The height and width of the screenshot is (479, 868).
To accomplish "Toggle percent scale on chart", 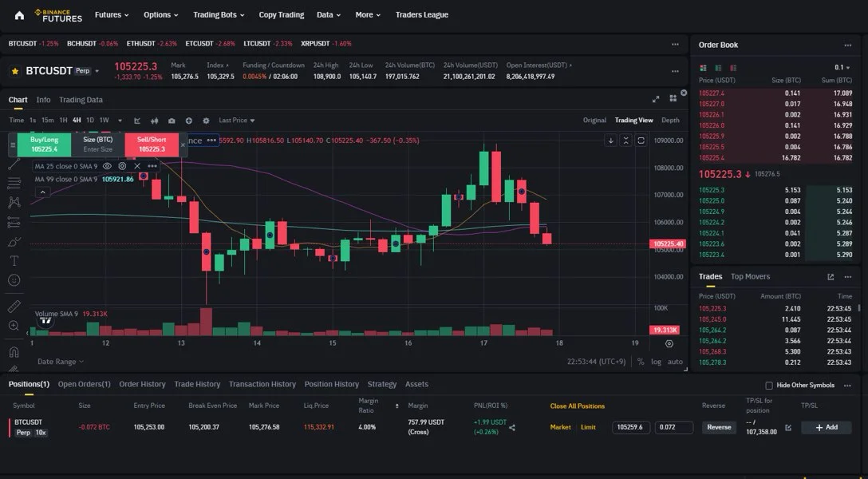I will tap(641, 362).
